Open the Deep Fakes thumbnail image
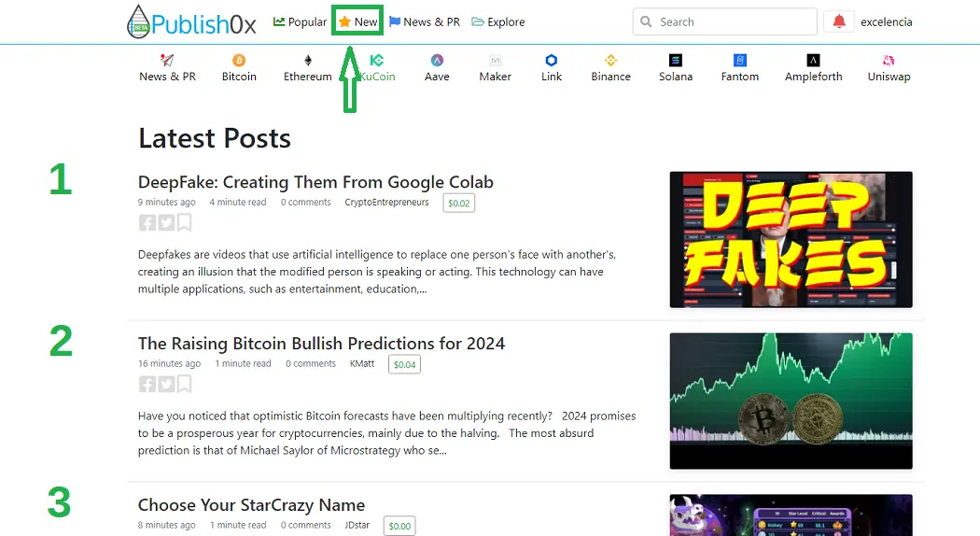This screenshot has height=536, width=980. [x=791, y=240]
